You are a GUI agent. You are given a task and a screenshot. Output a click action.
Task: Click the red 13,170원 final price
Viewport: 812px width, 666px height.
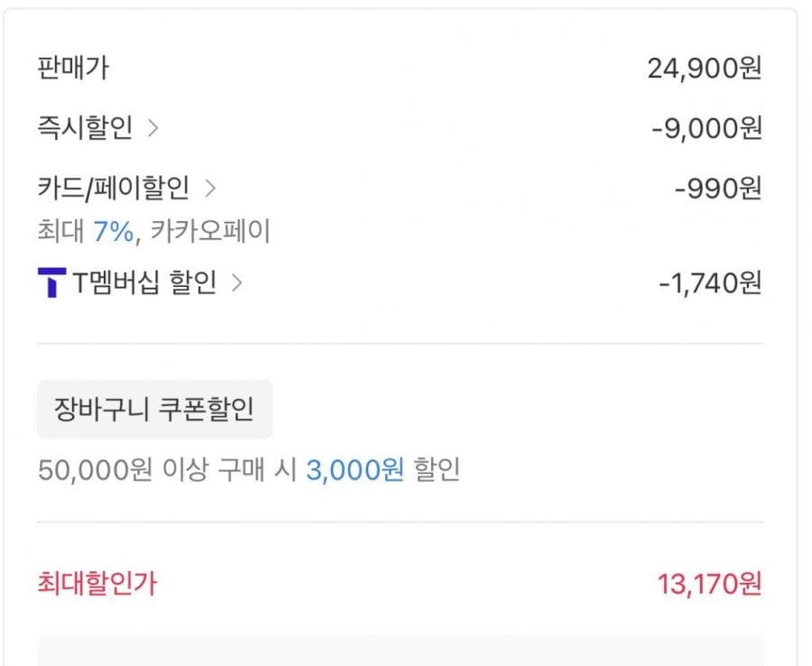pyautogui.click(x=709, y=584)
